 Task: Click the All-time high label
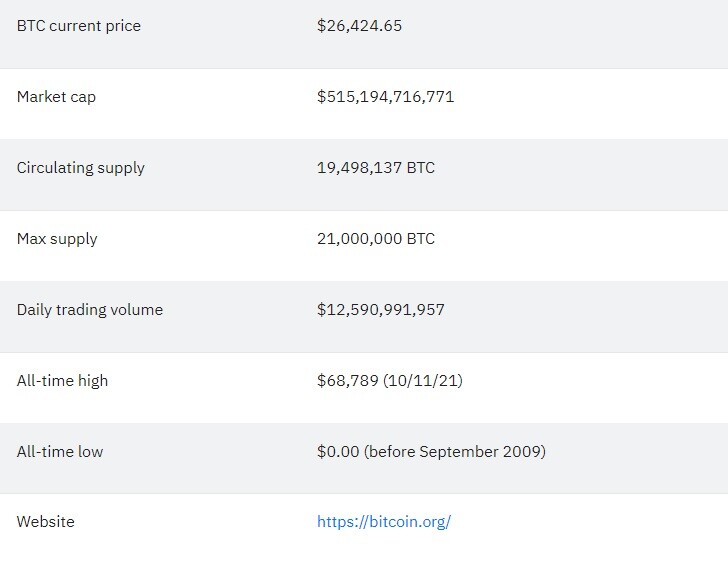pos(62,381)
